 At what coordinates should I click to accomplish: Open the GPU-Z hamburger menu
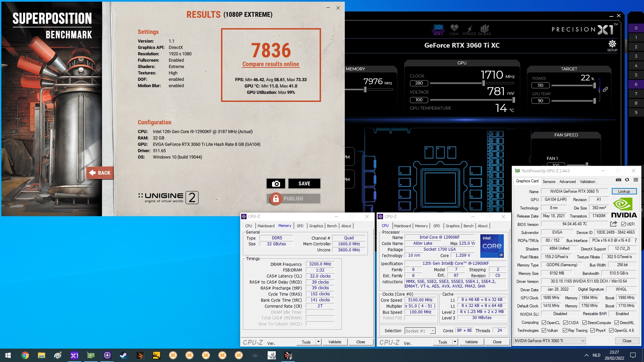636,180
